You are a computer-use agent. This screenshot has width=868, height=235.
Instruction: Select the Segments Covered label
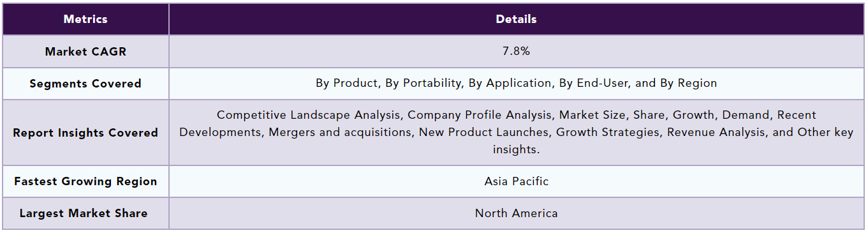[x=85, y=84]
